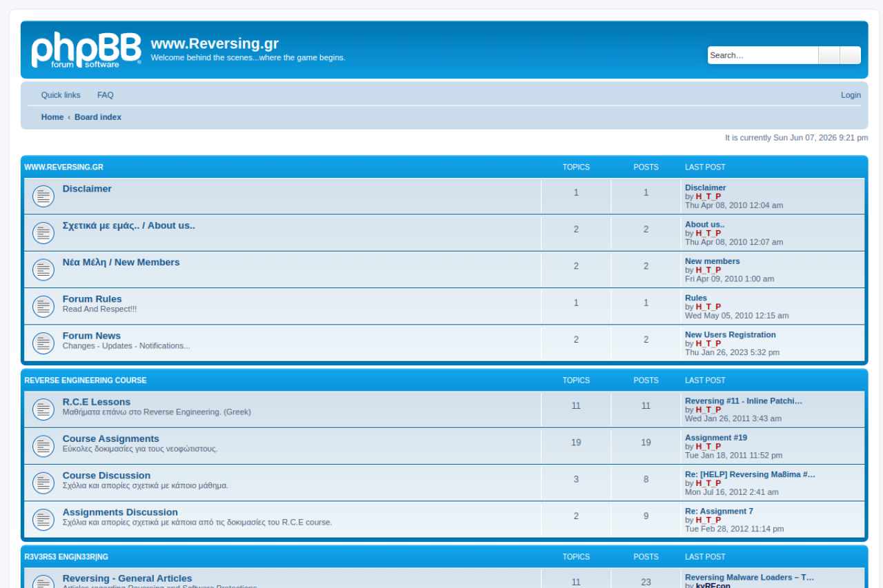Click the current date and time text
The height and width of the screenshot is (588, 883).
pyautogui.click(x=797, y=138)
